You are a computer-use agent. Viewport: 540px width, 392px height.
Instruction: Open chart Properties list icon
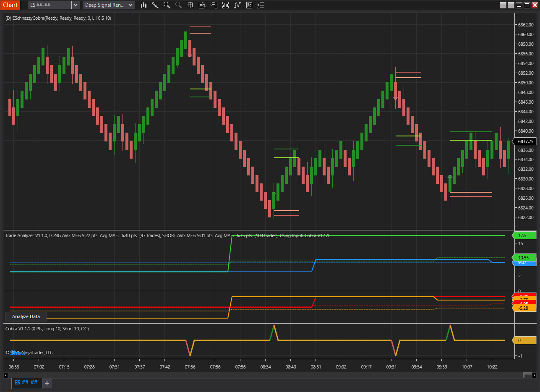click(x=261, y=5)
